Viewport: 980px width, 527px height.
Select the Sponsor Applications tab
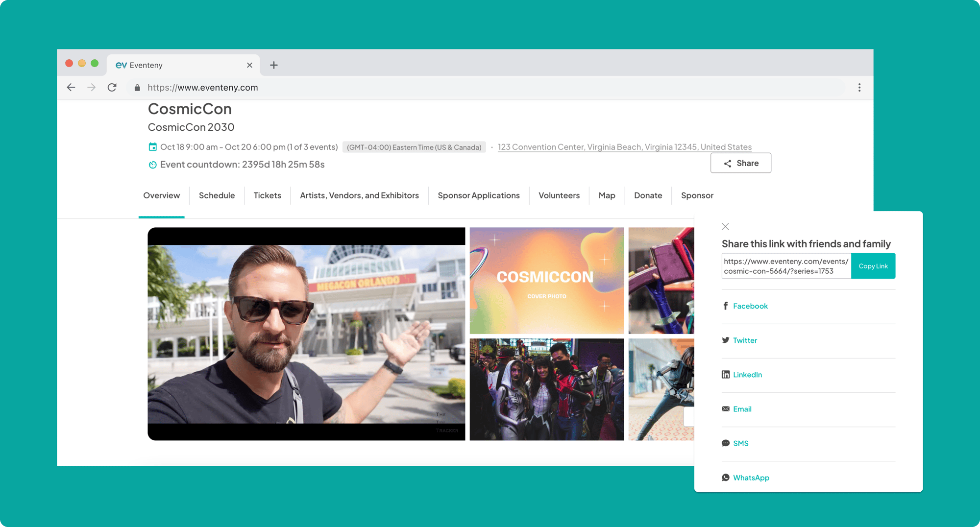[479, 195]
